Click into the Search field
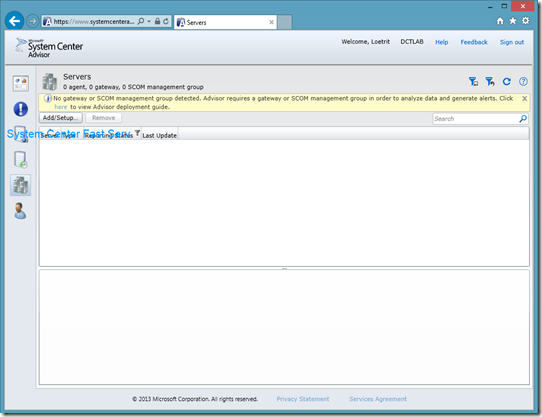 pyautogui.click(x=476, y=119)
